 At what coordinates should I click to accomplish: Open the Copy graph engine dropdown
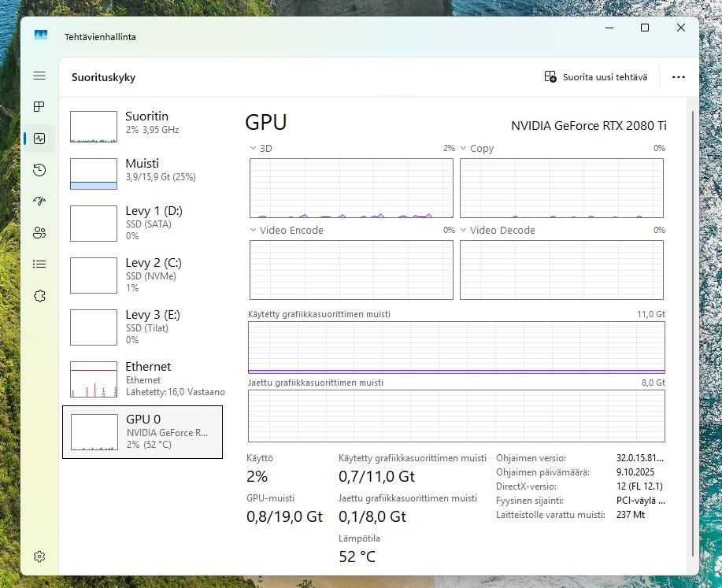click(x=464, y=148)
